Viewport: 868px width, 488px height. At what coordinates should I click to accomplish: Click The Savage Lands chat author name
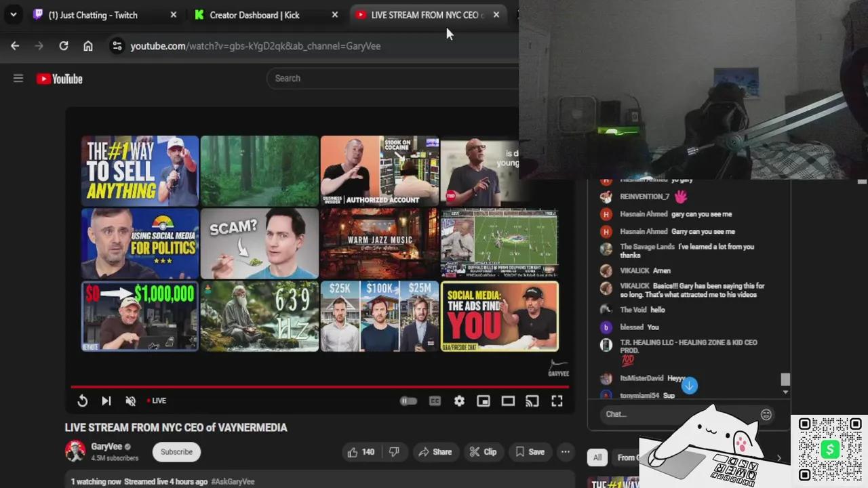click(647, 247)
